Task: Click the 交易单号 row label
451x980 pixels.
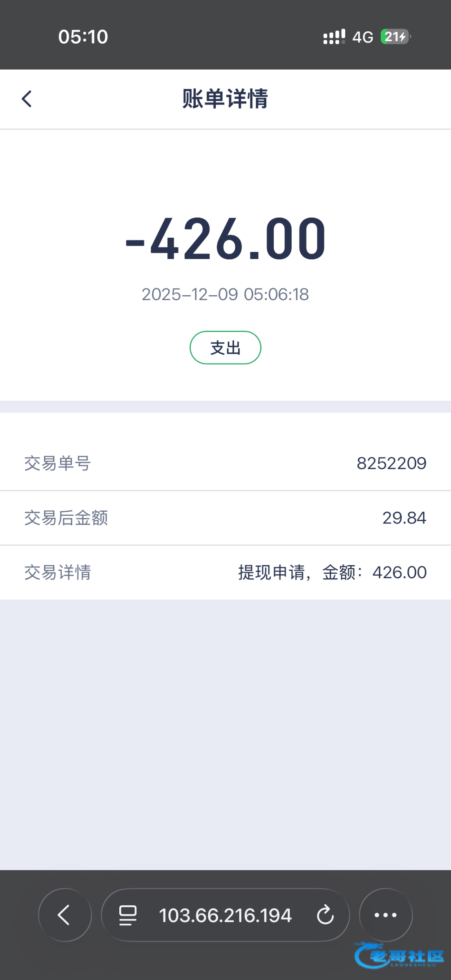Action: point(58,463)
